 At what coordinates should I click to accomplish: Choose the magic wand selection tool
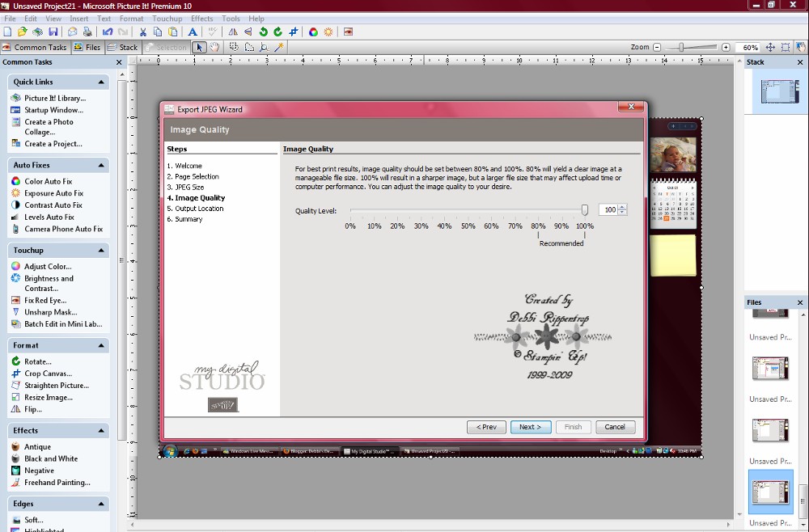click(279, 48)
